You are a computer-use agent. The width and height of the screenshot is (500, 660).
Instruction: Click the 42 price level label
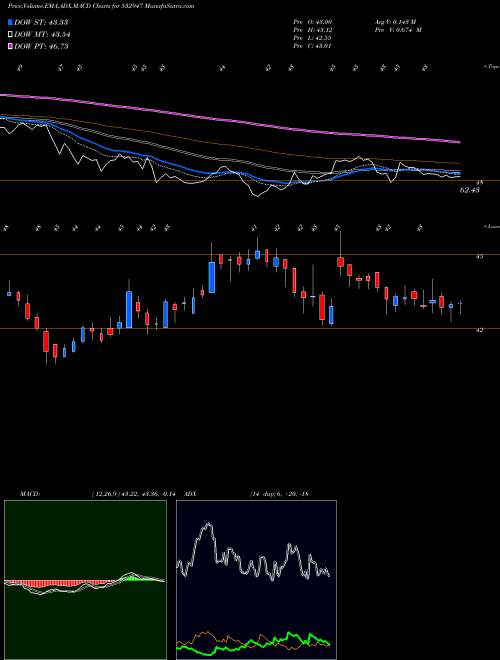(x=479, y=330)
